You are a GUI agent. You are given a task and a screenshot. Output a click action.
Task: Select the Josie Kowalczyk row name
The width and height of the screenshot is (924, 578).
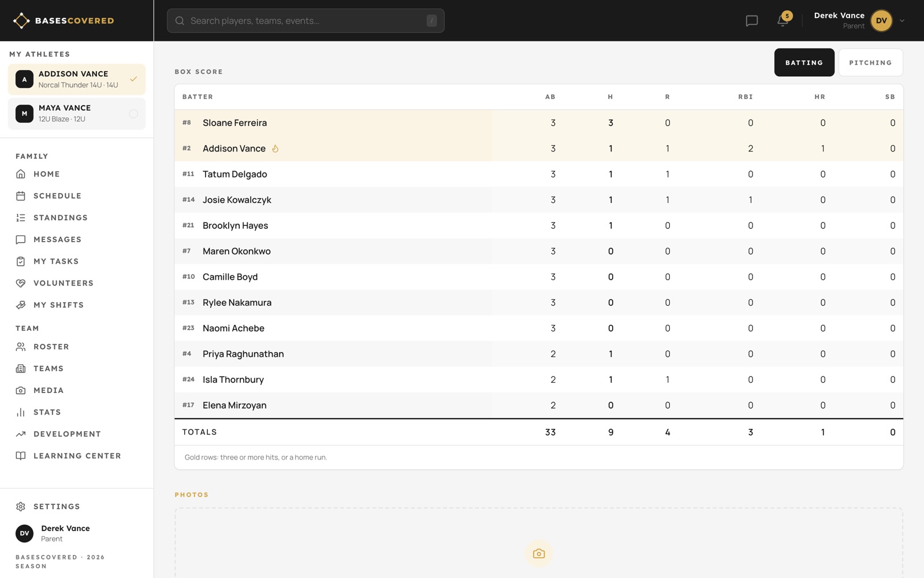click(x=237, y=200)
